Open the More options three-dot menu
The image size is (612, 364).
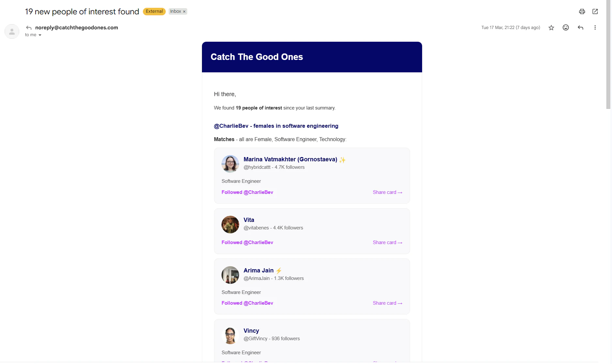pyautogui.click(x=595, y=28)
